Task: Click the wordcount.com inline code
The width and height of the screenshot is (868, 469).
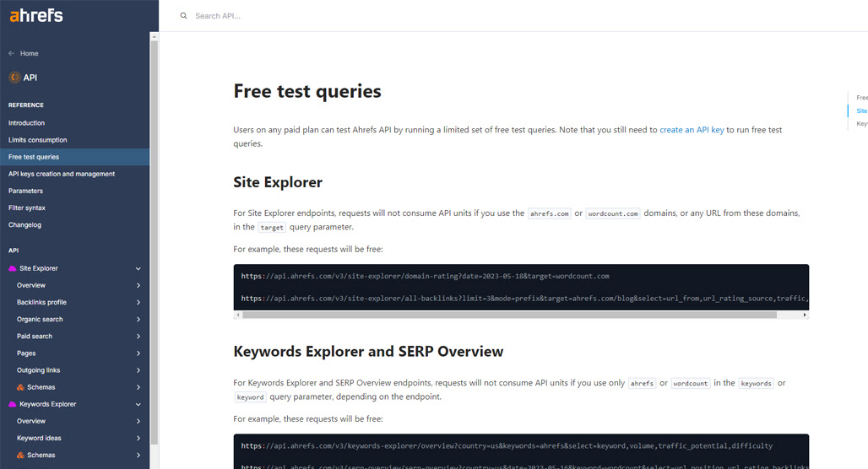Action: 613,213
